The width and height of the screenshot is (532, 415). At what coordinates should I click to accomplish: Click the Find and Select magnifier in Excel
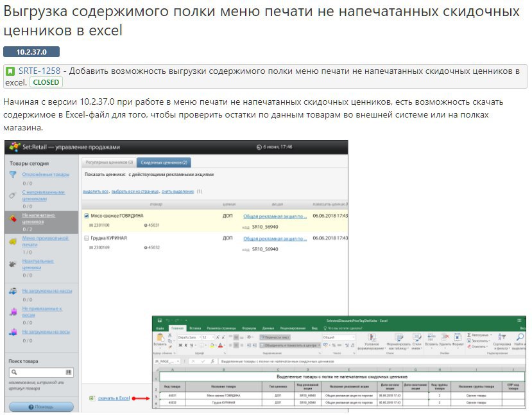pos(520,337)
